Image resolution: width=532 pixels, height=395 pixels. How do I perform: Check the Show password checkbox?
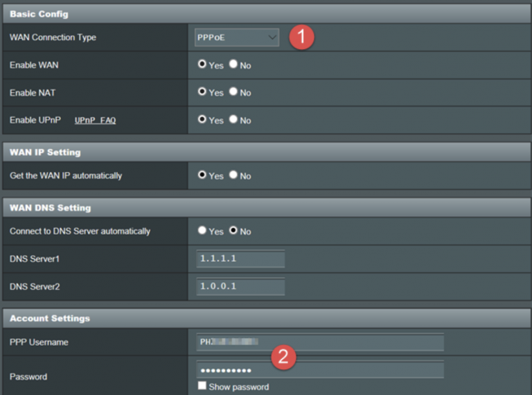(202, 385)
